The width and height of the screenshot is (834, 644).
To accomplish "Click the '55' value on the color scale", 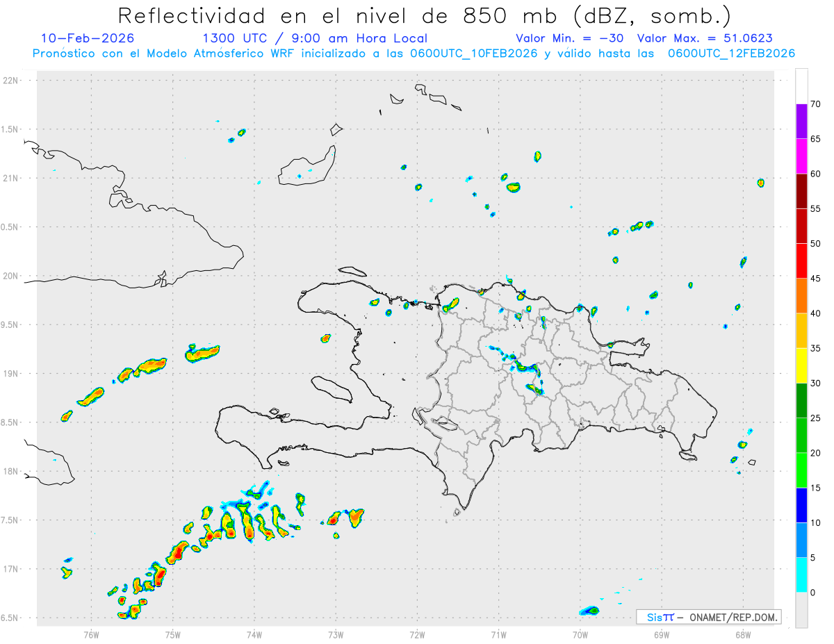I will 815,209.
